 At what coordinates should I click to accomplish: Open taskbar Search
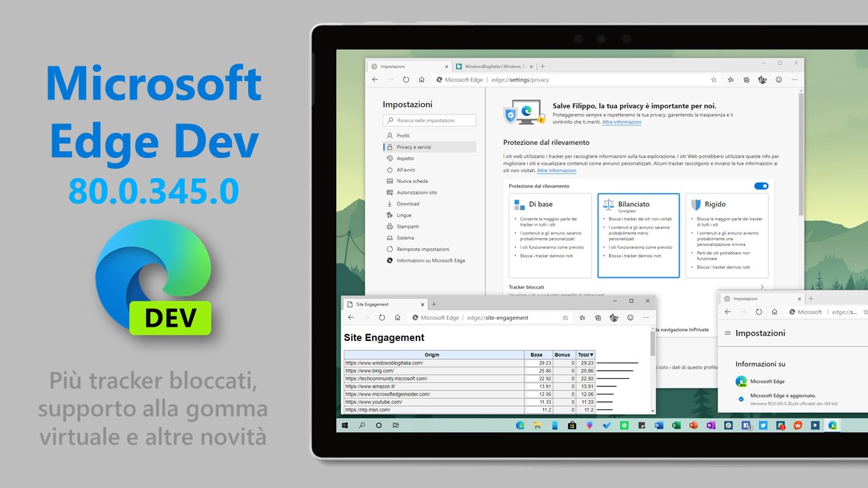tap(362, 425)
